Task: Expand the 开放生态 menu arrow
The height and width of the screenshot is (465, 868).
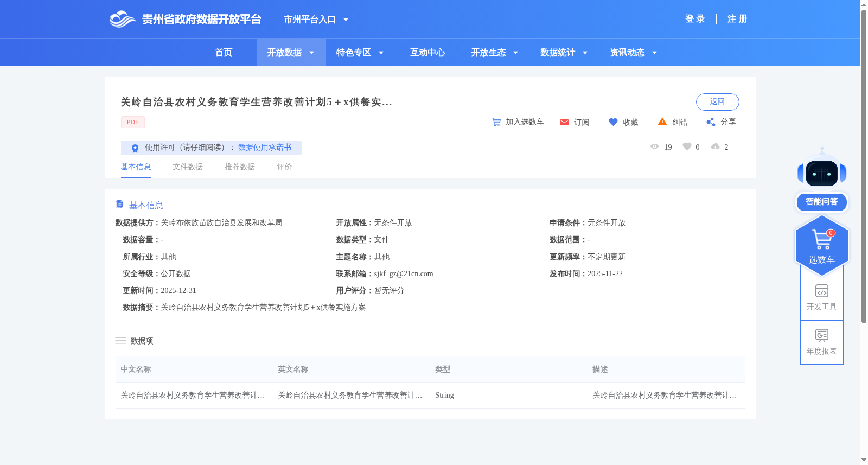Action: pyautogui.click(x=516, y=53)
